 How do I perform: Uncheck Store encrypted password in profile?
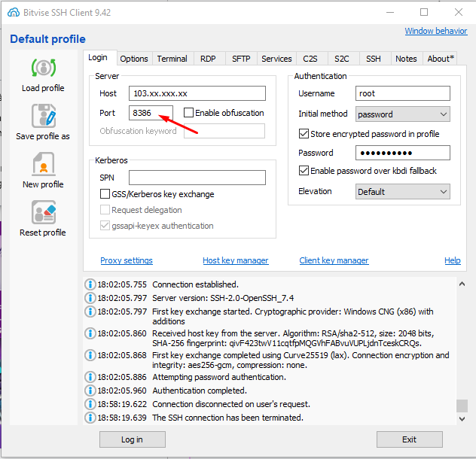pyautogui.click(x=304, y=134)
